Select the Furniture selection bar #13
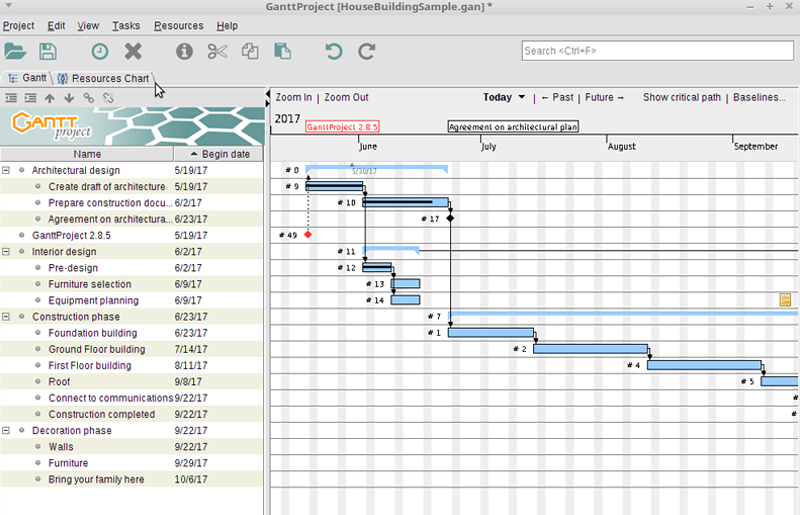 click(406, 284)
